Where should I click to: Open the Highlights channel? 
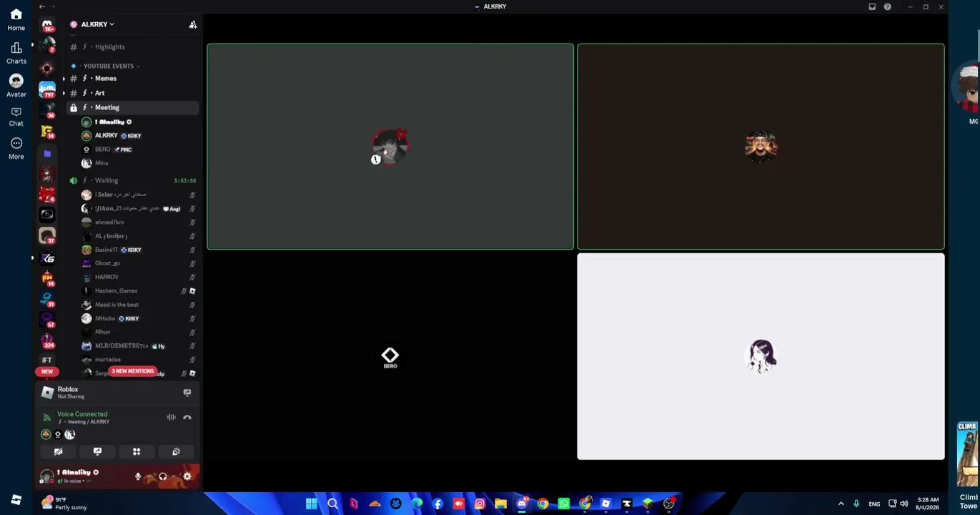point(133,46)
